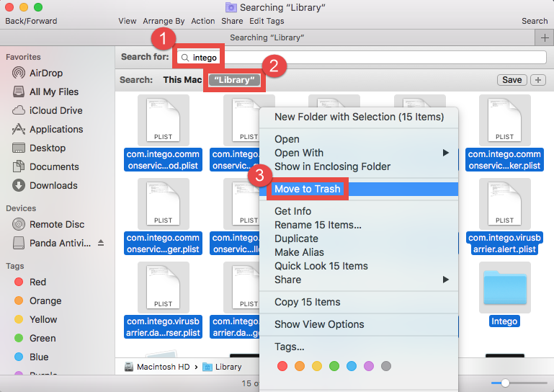Open AirDrop in the sidebar
This screenshot has width=554, height=392.
[x=37, y=73]
